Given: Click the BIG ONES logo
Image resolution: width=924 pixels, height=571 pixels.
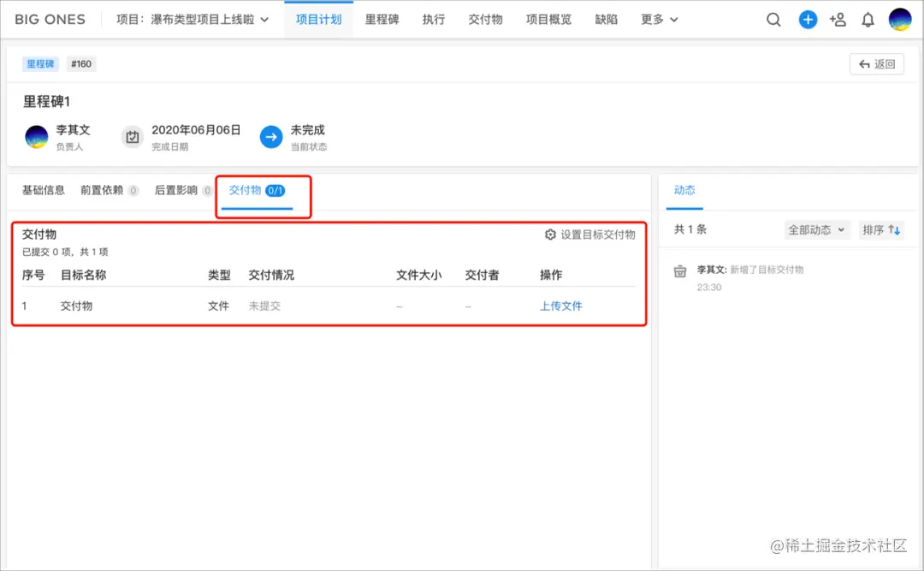Looking at the screenshot, I should click(x=50, y=20).
